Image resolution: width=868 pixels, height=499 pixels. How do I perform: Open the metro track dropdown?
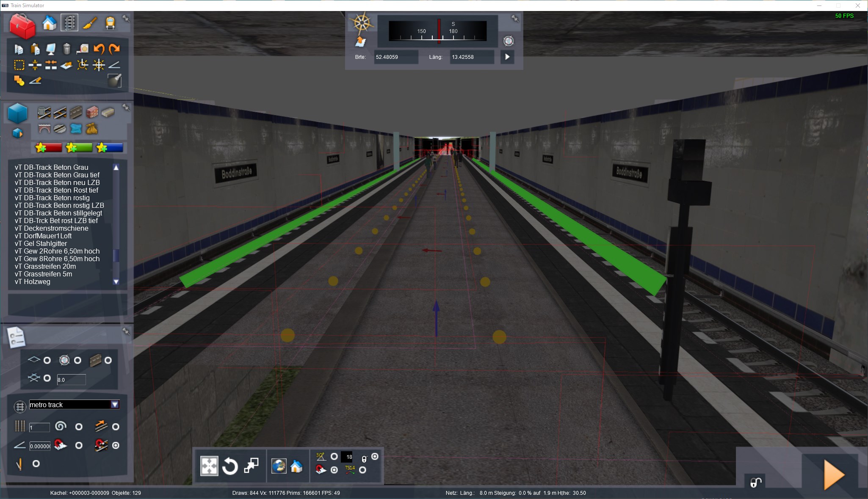[x=115, y=405]
